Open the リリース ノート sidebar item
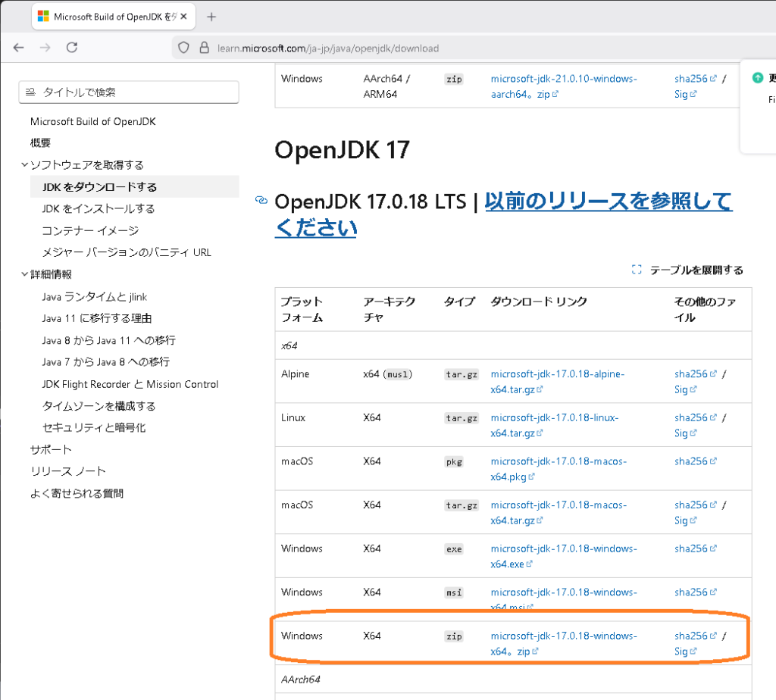Viewport: 776px width, 700px height. point(68,471)
